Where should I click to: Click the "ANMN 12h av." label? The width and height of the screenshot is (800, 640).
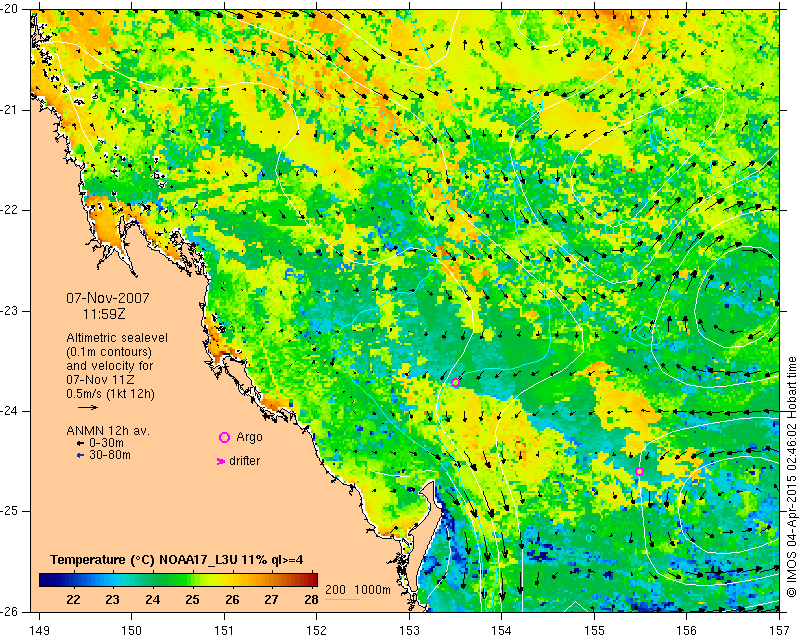pos(108,430)
